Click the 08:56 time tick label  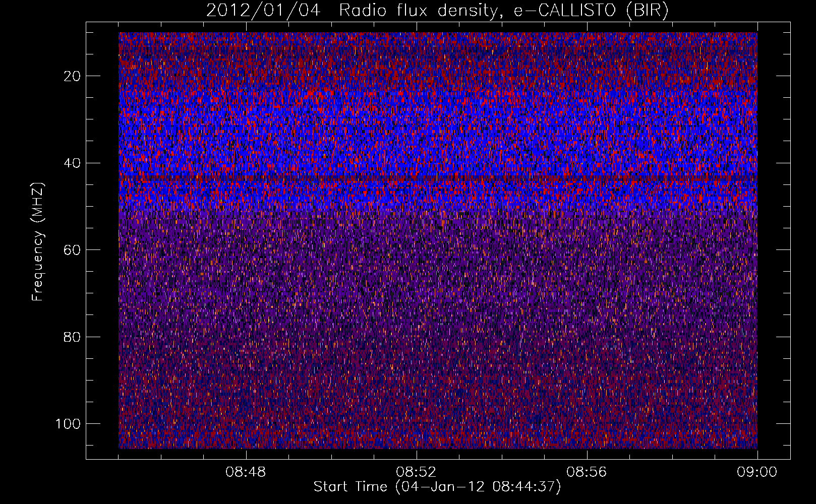click(587, 472)
